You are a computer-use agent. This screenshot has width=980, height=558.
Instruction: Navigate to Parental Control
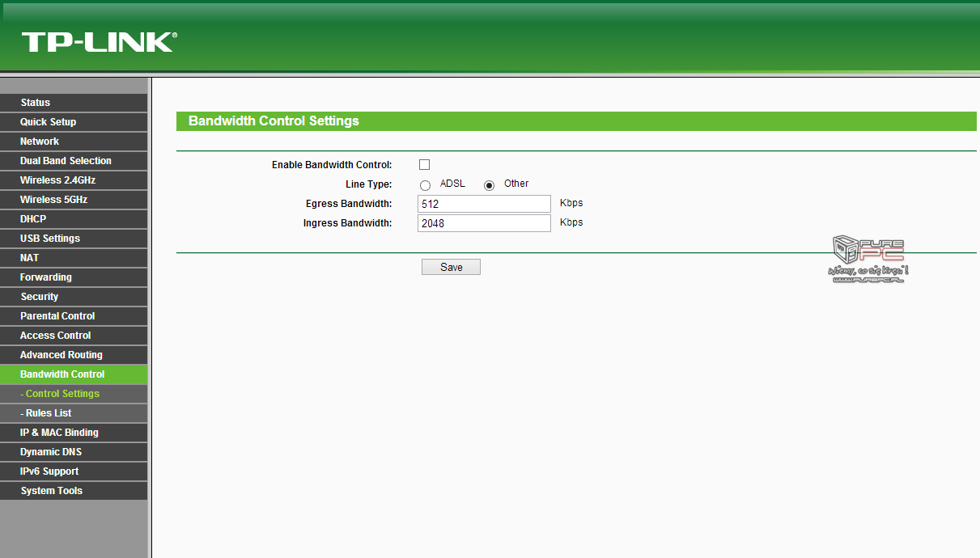57,316
